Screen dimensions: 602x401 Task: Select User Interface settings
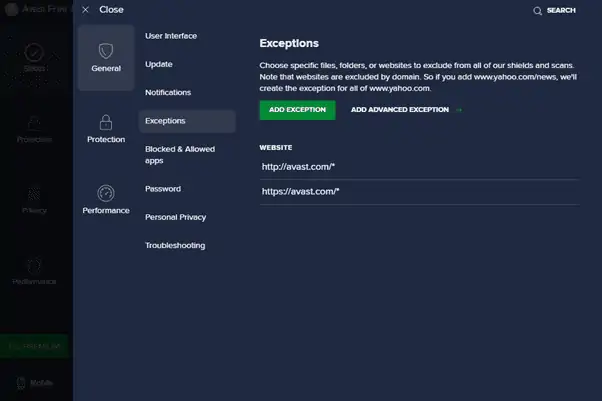click(x=171, y=36)
